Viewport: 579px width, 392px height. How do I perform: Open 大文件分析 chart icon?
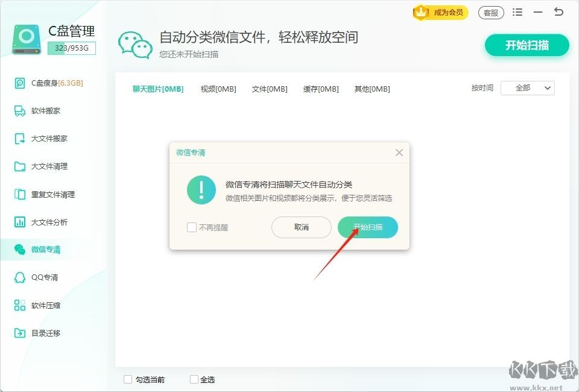(x=20, y=222)
